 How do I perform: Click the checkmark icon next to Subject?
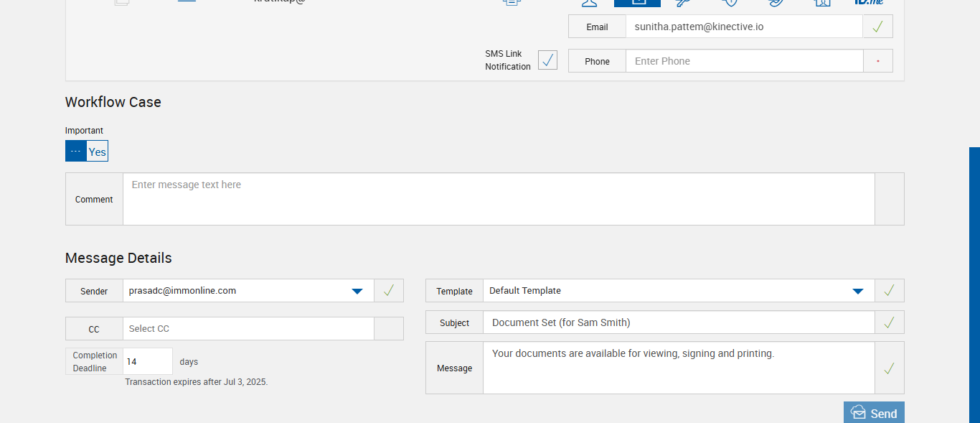(x=889, y=322)
